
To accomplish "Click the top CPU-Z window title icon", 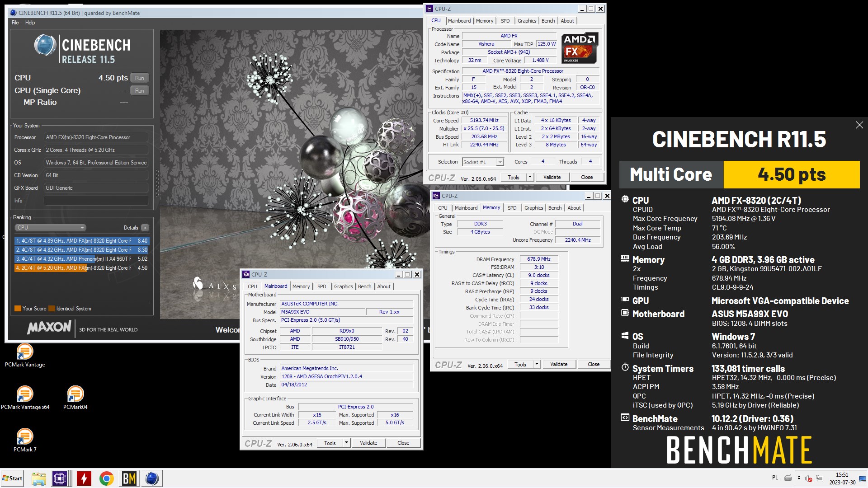I will pyautogui.click(x=430, y=9).
